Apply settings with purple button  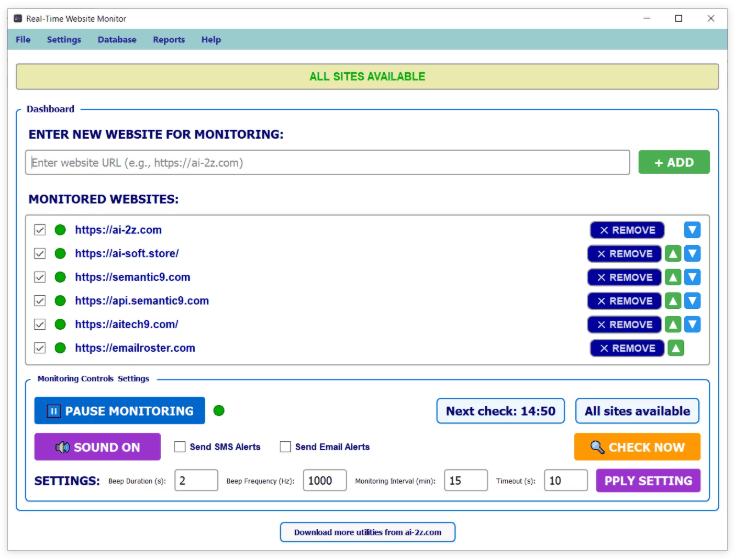[648, 481]
